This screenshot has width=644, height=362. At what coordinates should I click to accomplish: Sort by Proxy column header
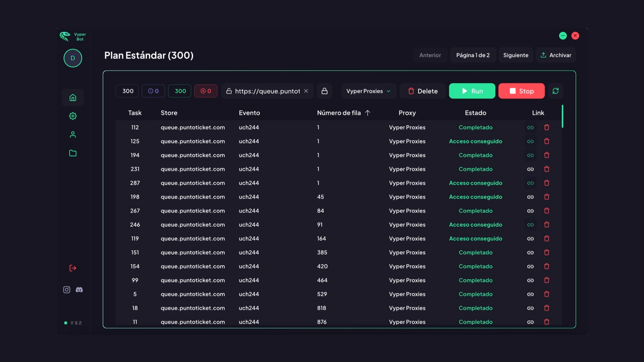[407, 113]
